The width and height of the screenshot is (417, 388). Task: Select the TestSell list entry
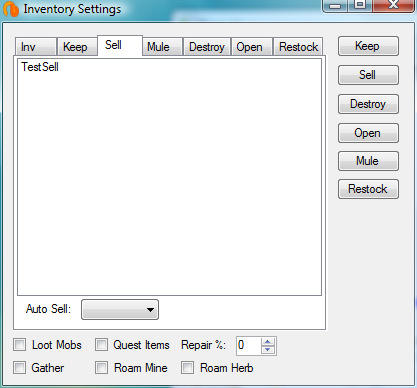pyautogui.click(x=40, y=67)
